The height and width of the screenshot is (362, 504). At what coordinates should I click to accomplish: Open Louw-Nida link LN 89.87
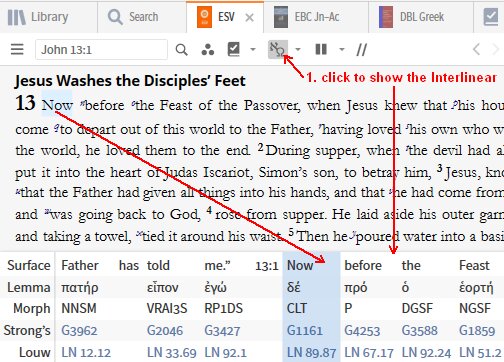tap(311, 353)
